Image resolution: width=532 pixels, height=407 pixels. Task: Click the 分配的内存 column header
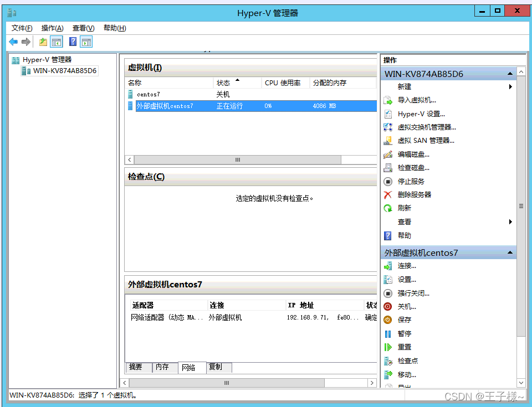[x=342, y=83]
